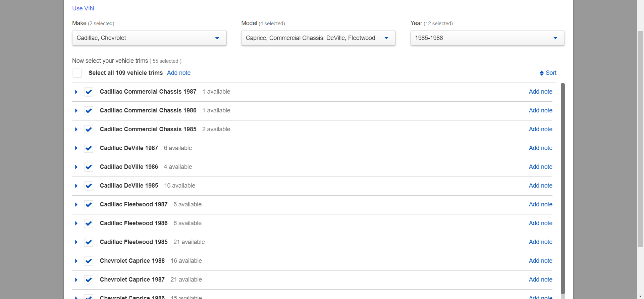This screenshot has height=299, width=644.
Task: Open the Make dropdown
Action: [x=149, y=38]
